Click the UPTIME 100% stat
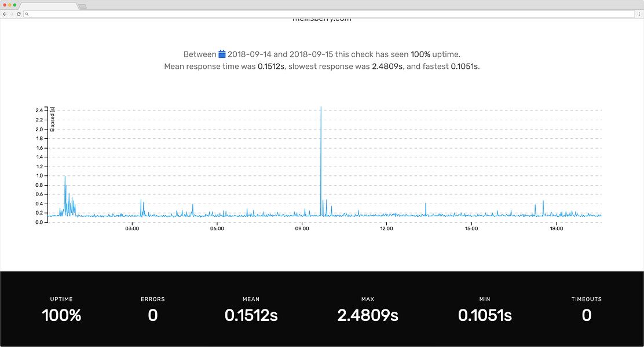The height and width of the screenshot is (347, 644). pyautogui.click(x=61, y=311)
